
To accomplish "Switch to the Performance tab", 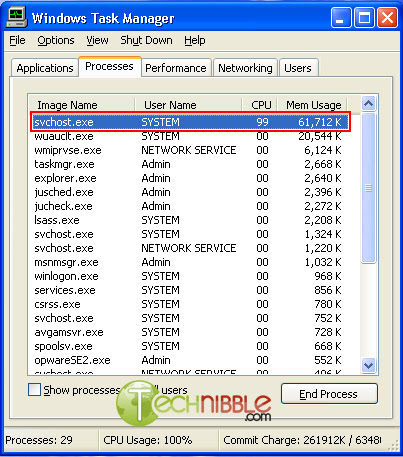I will (176, 68).
